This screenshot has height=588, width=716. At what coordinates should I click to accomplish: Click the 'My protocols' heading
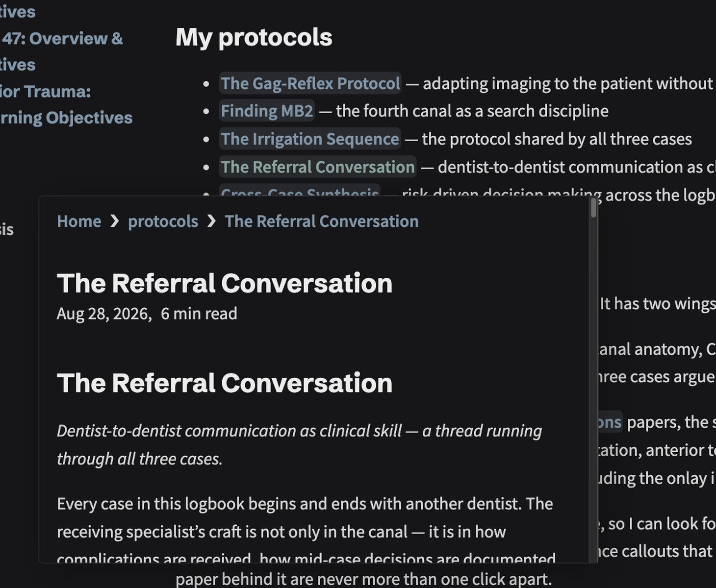[x=254, y=37]
